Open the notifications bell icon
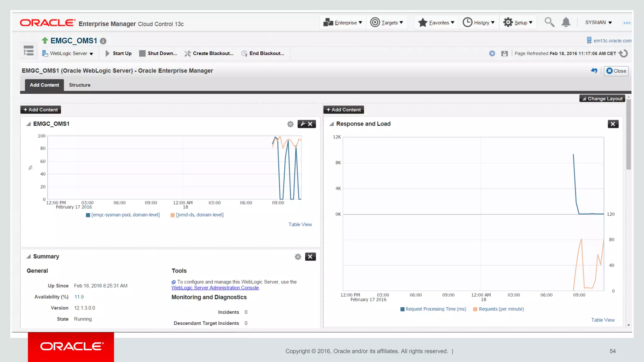 566,22
